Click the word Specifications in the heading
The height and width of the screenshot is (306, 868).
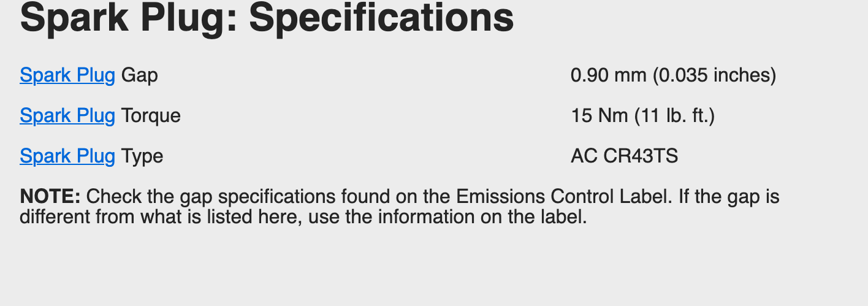click(x=381, y=17)
